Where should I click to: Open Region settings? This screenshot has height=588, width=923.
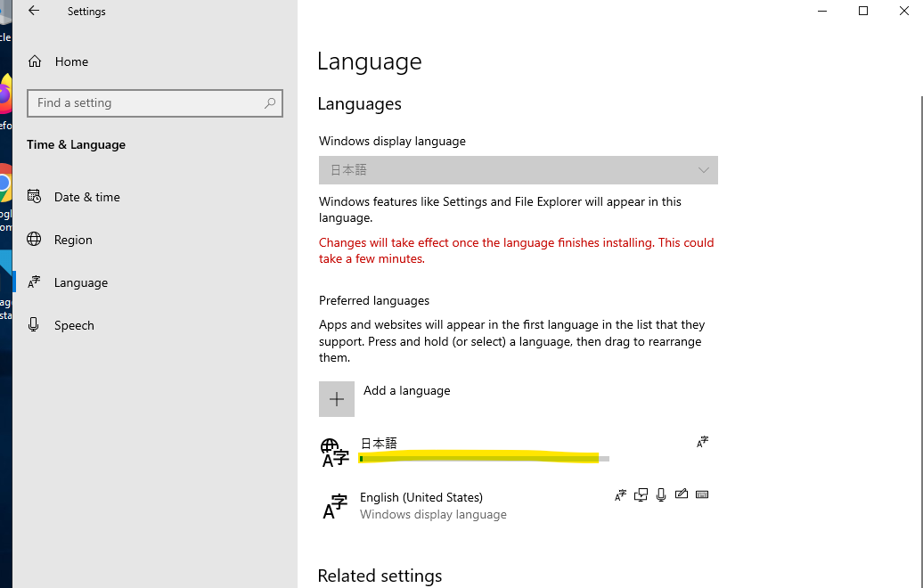[73, 240]
